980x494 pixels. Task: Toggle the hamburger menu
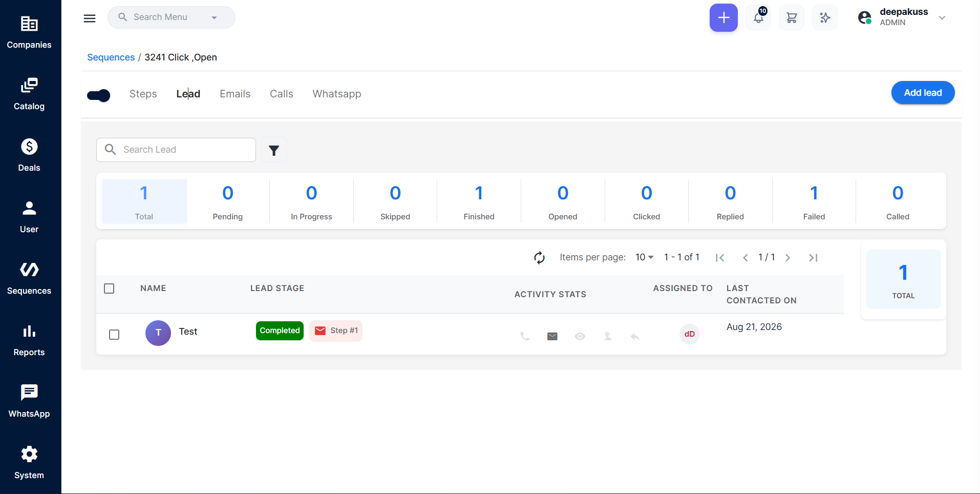tap(90, 18)
